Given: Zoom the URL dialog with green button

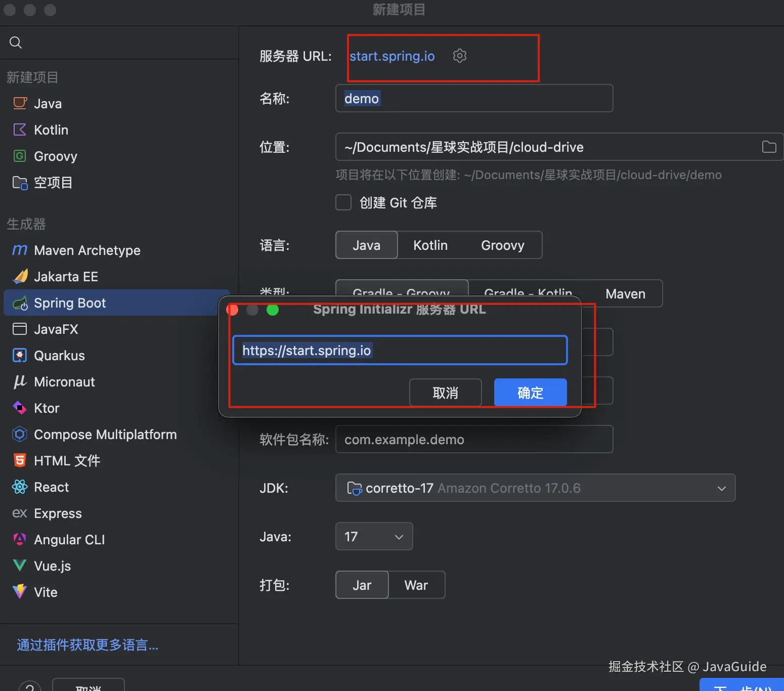Looking at the screenshot, I should (273, 310).
